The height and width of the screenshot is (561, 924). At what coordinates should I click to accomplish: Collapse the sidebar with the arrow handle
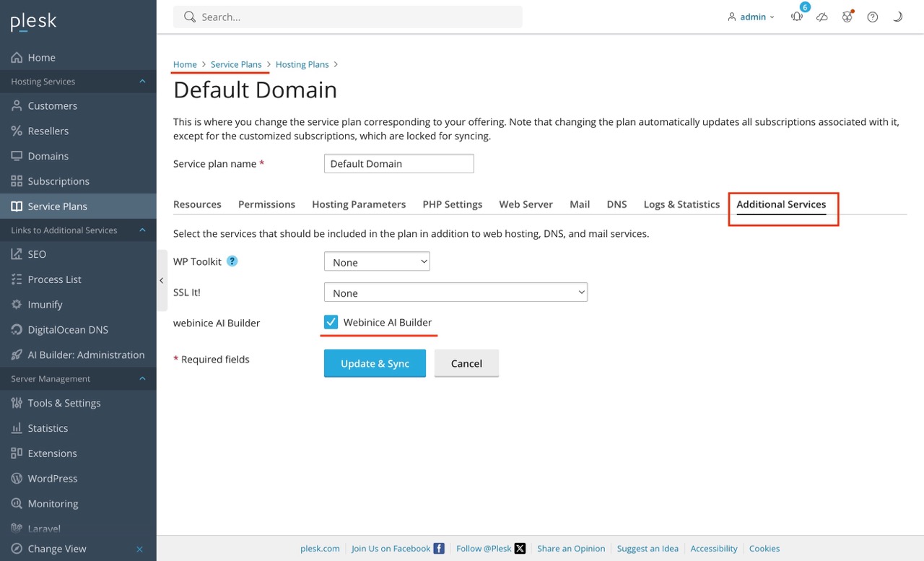(x=162, y=280)
